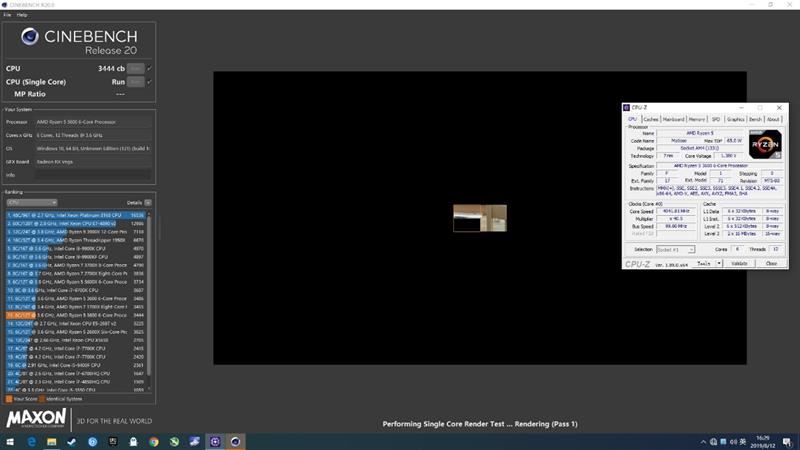
Task: Click the Run button for CPU test
Action: point(135,68)
